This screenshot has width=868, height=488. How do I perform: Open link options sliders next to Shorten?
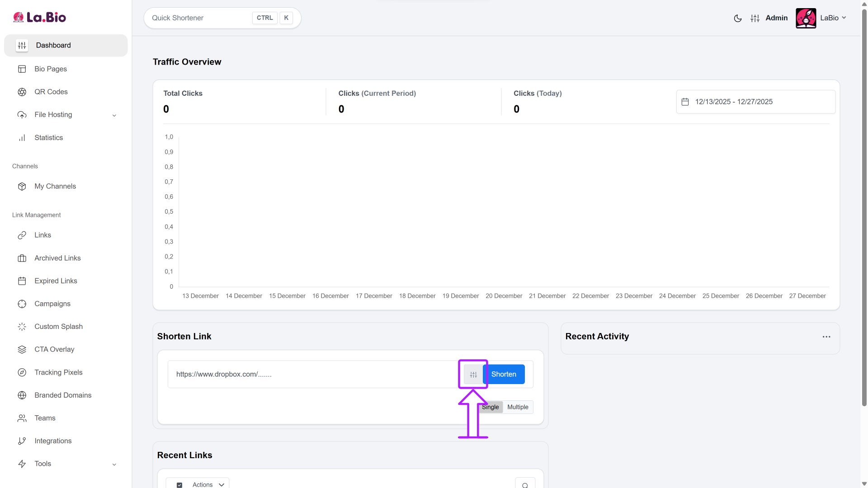pyautogui.click(x=473, y=375)
